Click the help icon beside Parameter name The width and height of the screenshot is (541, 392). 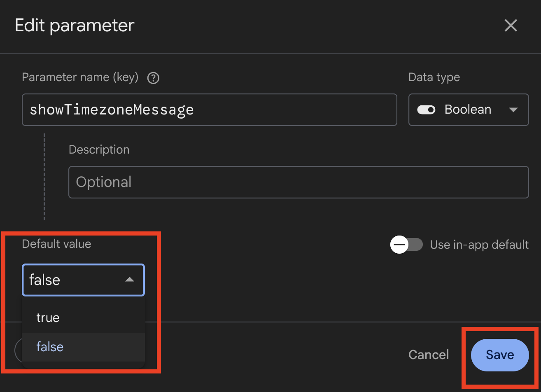pos(153,78)
